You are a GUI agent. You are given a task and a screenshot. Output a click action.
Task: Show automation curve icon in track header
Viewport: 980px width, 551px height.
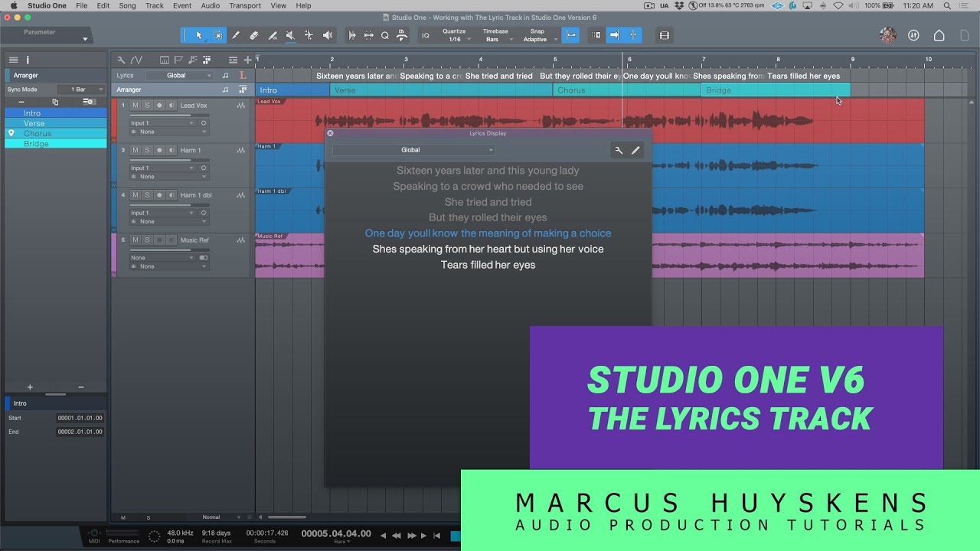click(x=136, y=60)
